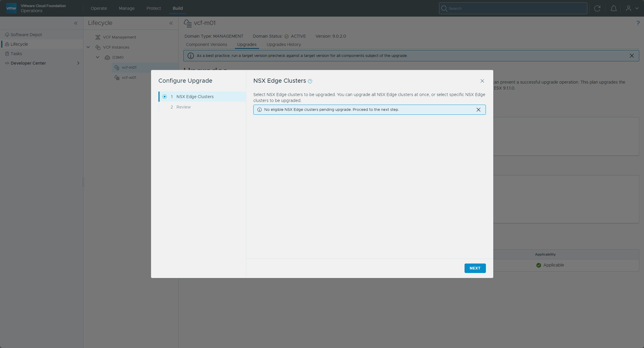Dismiss the best practice precheck banner
This screenshot has height=348, width=644.
coord(632,56)
